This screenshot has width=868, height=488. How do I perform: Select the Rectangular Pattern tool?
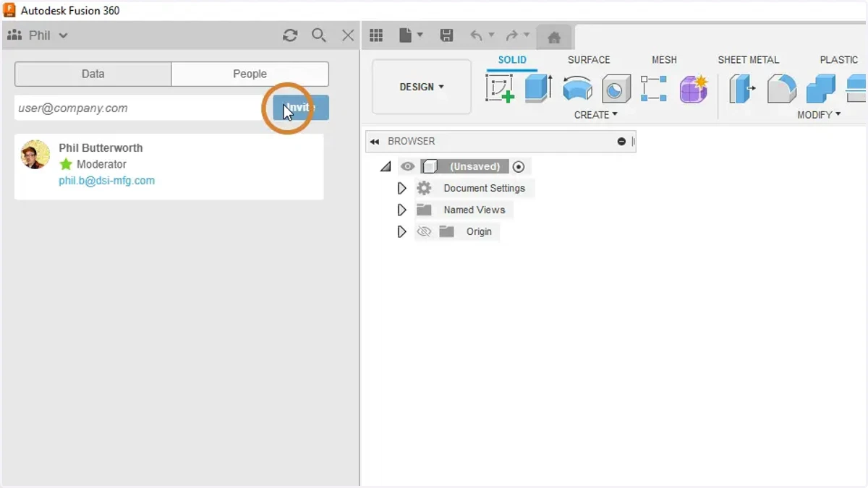[654, 89]
